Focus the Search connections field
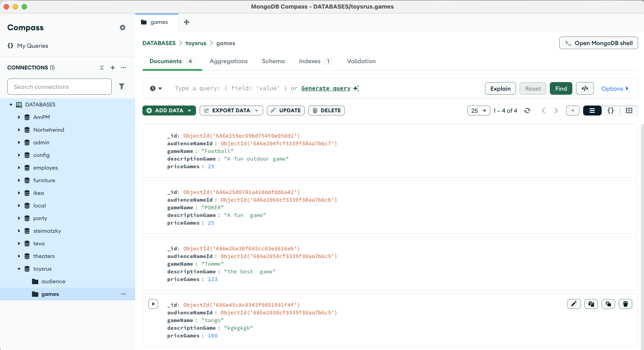Image resolution: width=644 pixels, height=350 pixels. 59,87
